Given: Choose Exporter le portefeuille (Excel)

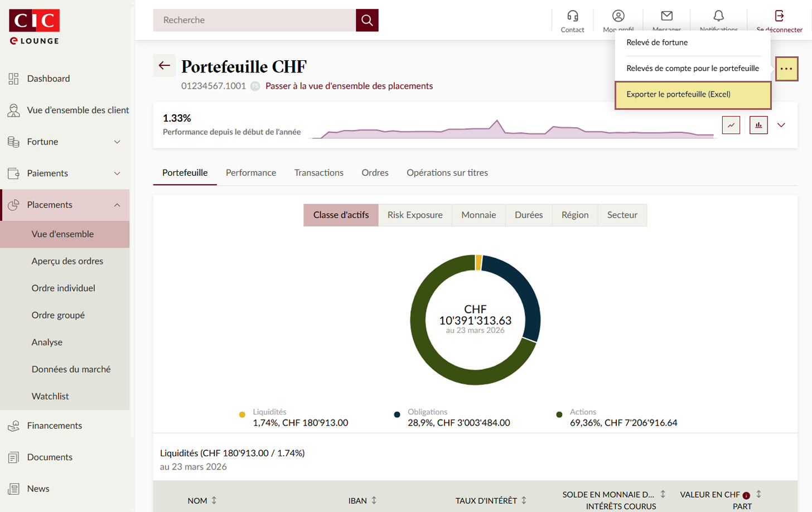Looking at the screenshot, I should pyautogui.click(x=693, y=95).
